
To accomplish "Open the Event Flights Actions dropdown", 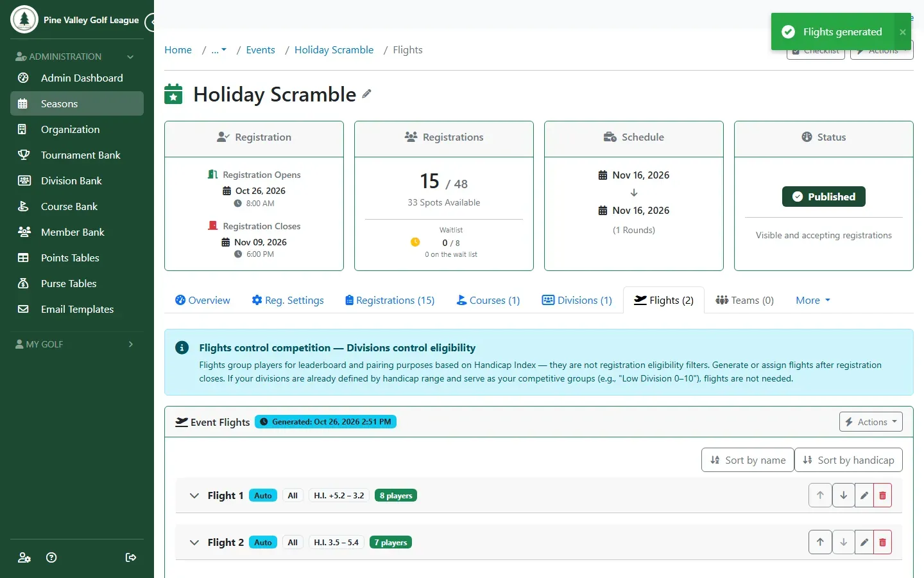I will point(871,422).
